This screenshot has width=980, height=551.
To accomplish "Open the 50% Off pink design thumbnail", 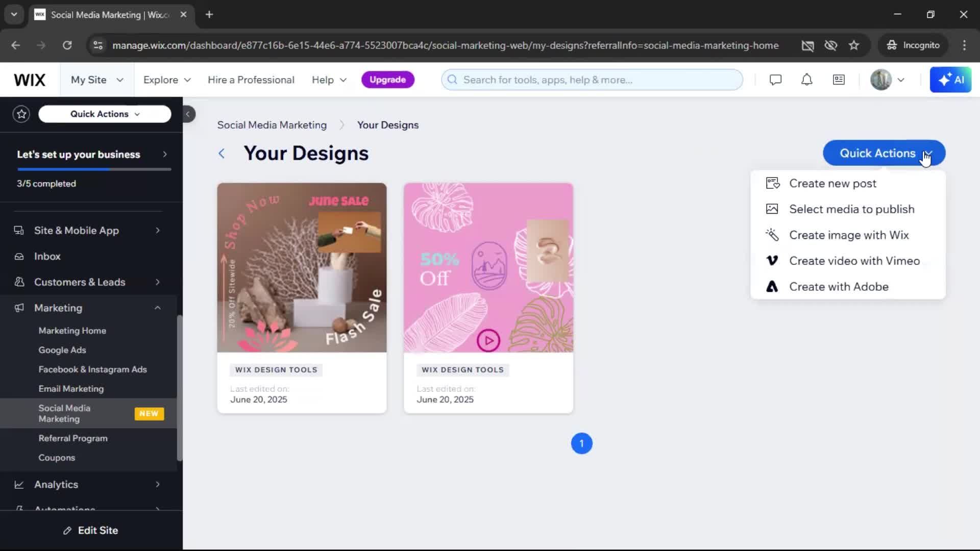I will pos(488,268).
